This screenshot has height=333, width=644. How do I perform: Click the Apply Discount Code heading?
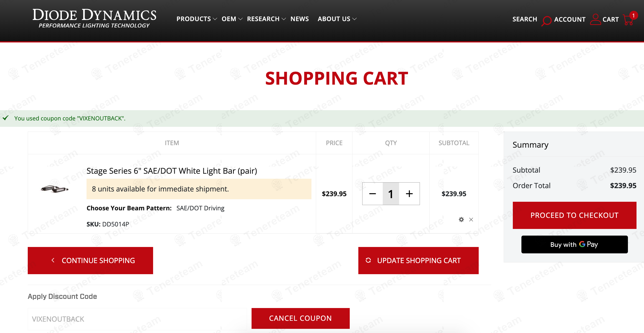pos(62,296)
